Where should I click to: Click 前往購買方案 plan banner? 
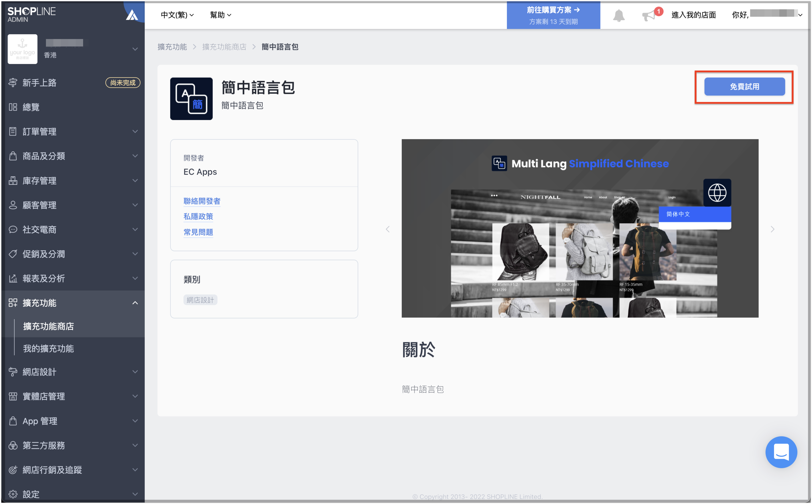[553, 15]
